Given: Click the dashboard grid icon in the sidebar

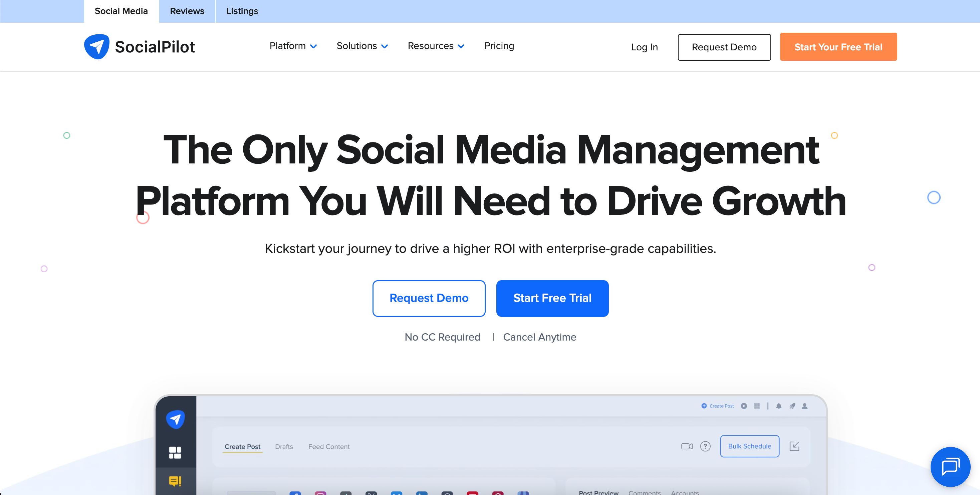Looking at the screenshot, I should (x=175, y=452).
